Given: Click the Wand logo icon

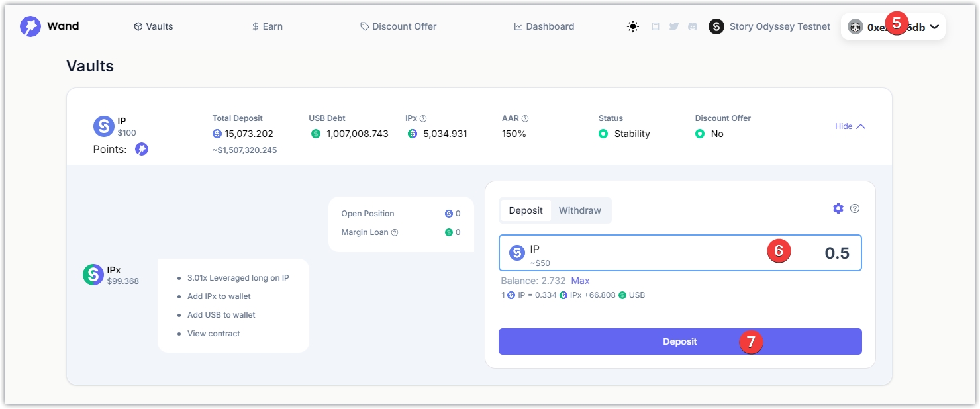Looking at the screenshot, I should click(x=30, y=26).
